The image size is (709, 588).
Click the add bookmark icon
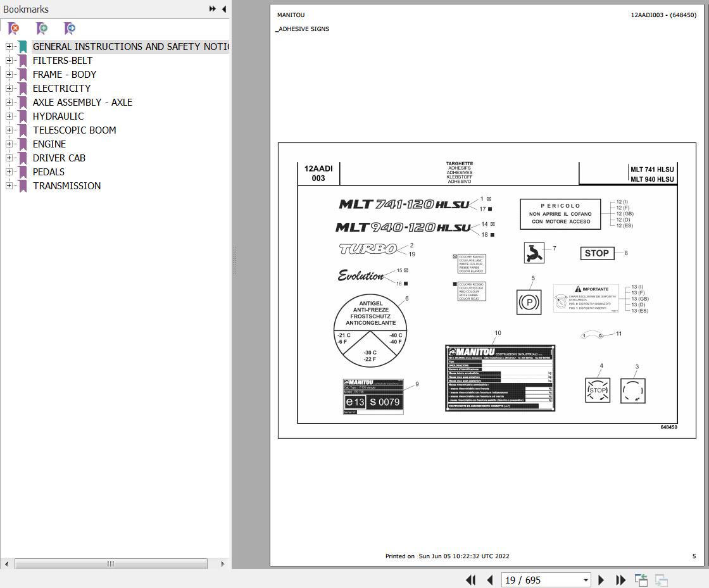click(42, 28)
